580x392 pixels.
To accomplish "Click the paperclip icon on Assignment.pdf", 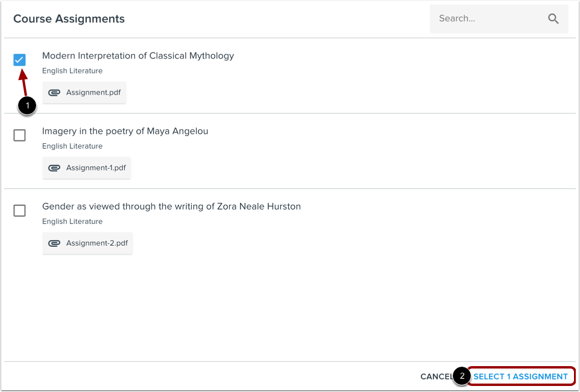I will pyautogui.click(x=54, y=92).
